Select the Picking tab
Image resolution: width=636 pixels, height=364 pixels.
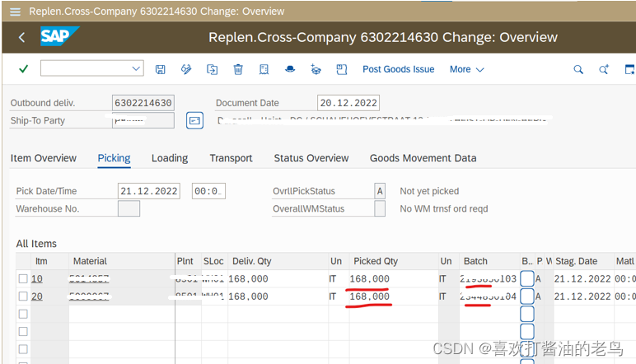click(114, 158)
